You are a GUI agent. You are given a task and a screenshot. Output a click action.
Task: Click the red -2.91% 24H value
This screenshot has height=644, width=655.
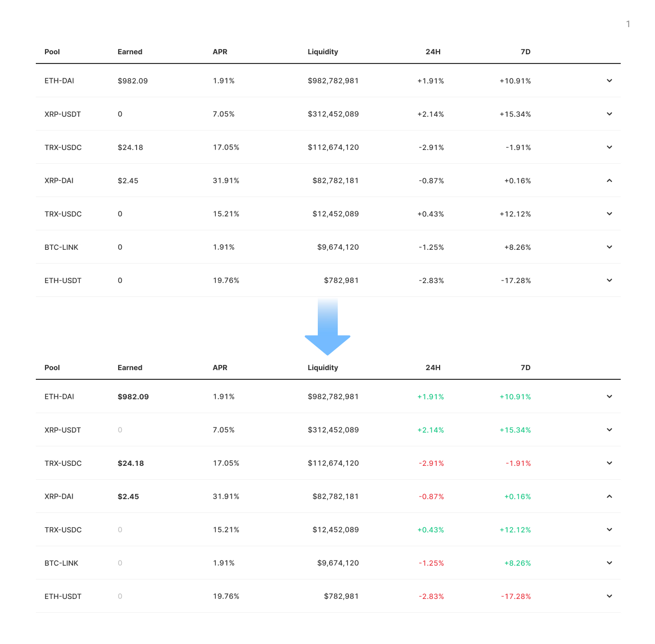coord(430,463)
